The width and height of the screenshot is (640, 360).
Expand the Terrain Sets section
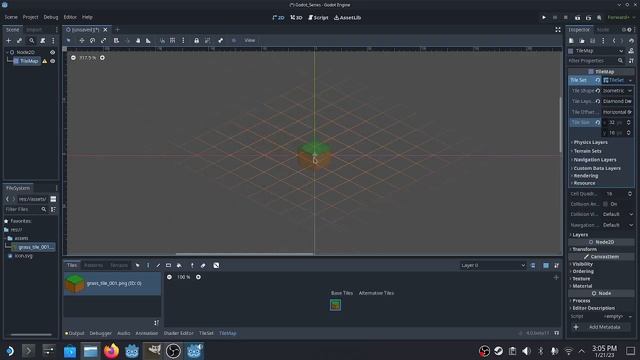(587, 151)
